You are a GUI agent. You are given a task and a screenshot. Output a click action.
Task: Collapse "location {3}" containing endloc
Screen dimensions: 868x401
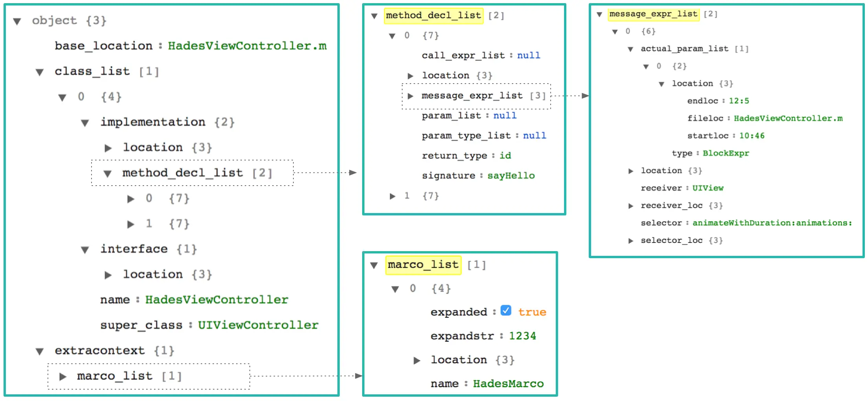(661, 84)
